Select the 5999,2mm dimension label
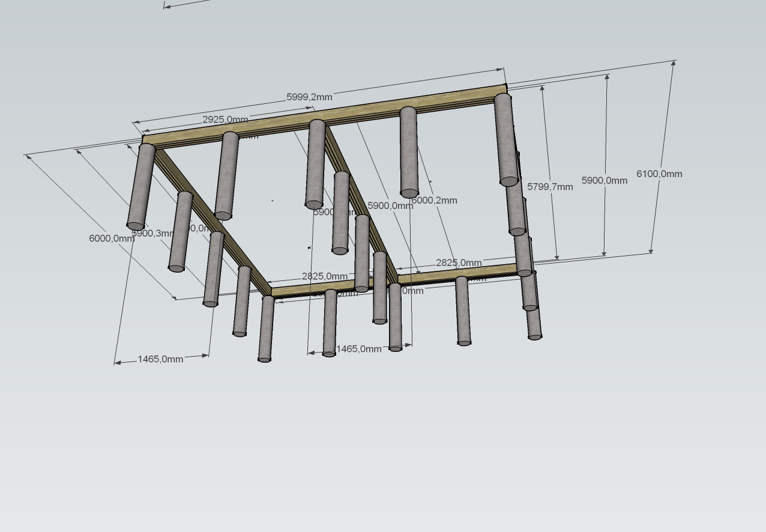 point(309,97)
